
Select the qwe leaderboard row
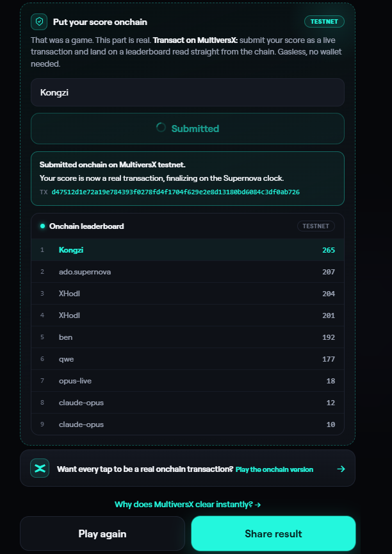click(188, 359)
